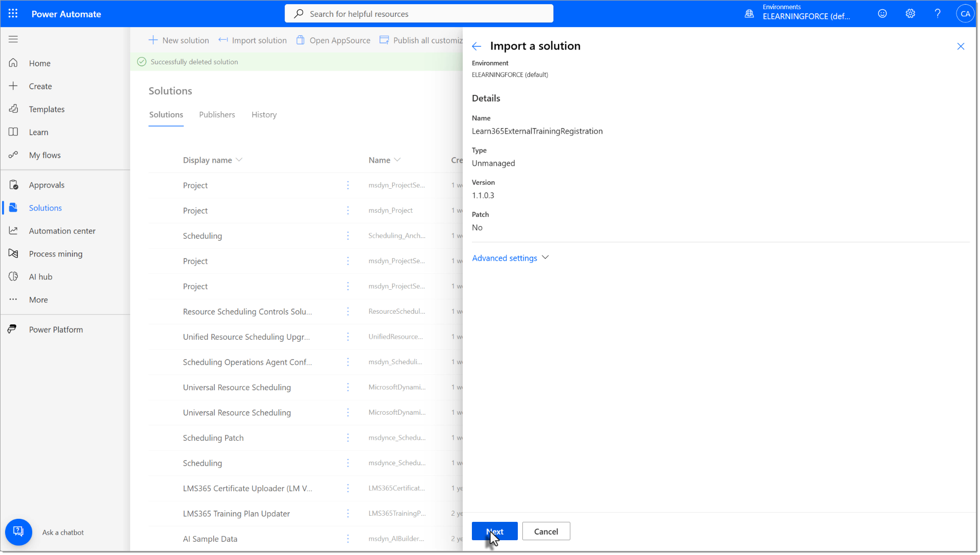Switch to the History tab
This screenshot has width=980, height=555.
[x=264, y=114]
